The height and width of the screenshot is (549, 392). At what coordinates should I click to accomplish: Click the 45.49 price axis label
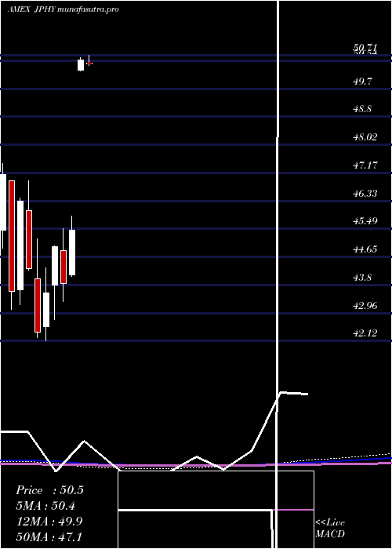365,221
